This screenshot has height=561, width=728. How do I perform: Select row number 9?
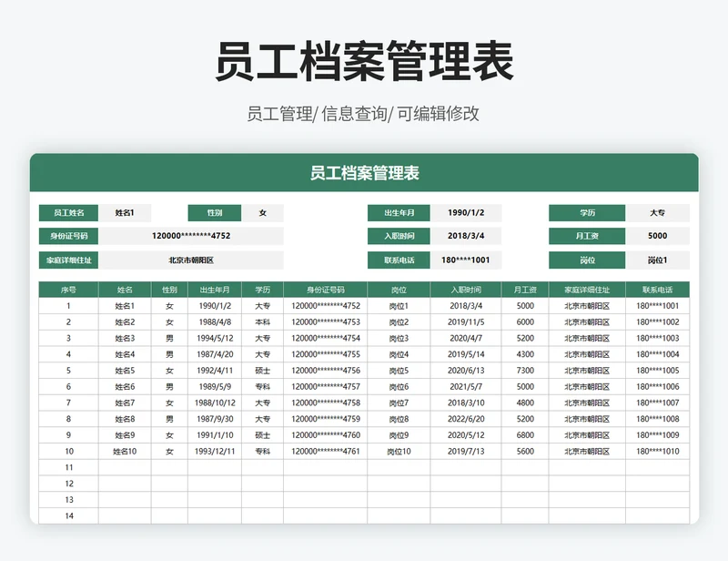coord(69,435)
